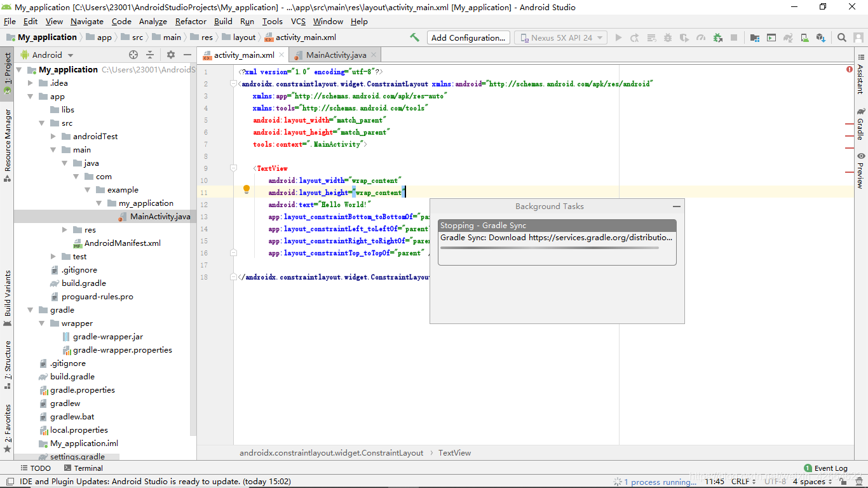Click the Scroll from Source target icon

[133, 55]
